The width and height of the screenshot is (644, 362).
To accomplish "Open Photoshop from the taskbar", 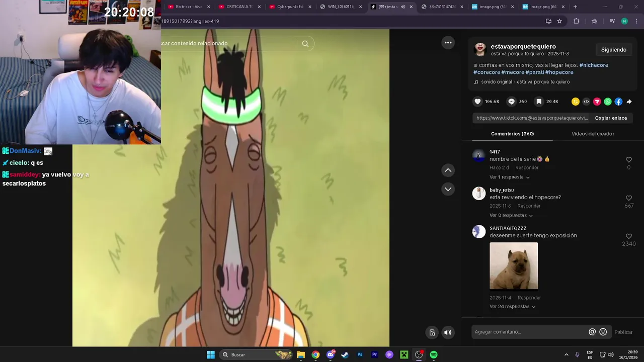I will (x=360, y=355).
